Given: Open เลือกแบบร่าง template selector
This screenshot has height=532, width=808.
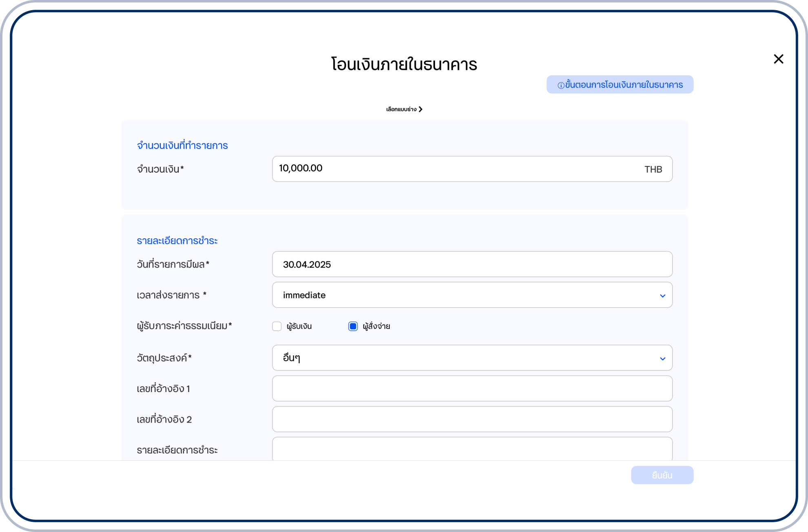Looking at the screenshot, I should click(401, 109).
